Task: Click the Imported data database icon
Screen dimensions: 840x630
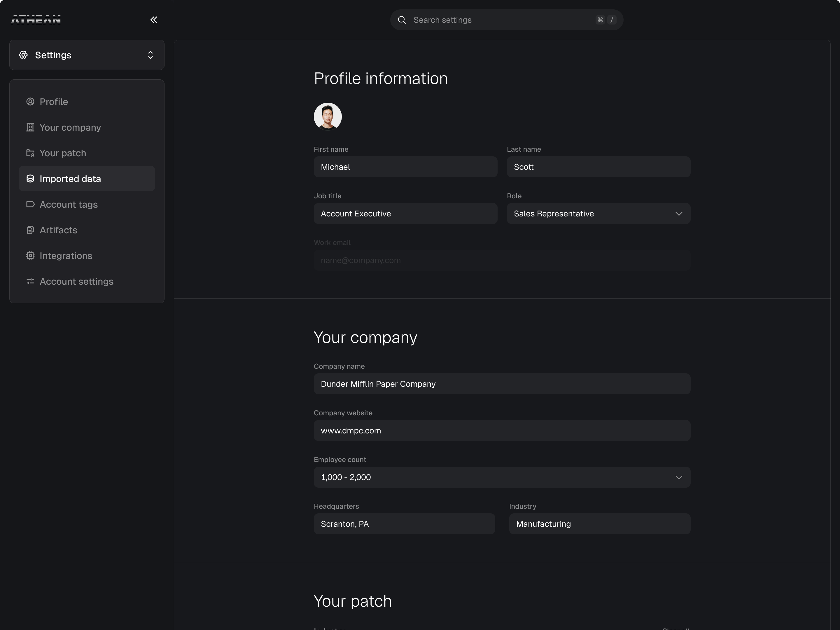Action: [x=30, y=178]
